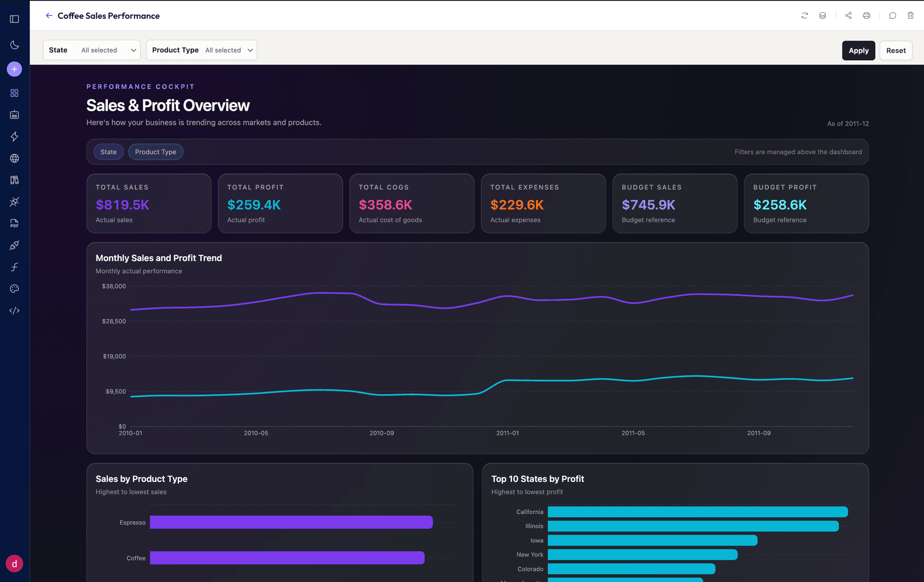The width and height of the screenshot is (924, 582).
Task: Switch to dark mode moon icon
Action: click(14, 45)
